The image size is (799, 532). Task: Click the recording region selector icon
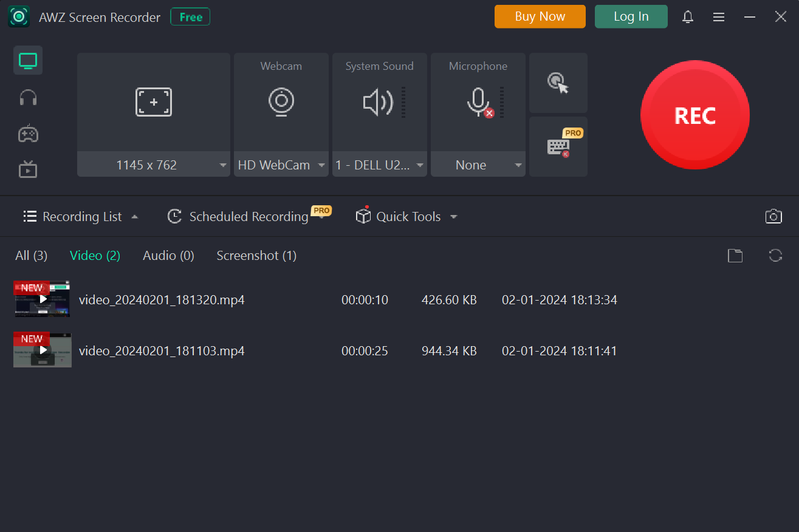click(153, 101)
